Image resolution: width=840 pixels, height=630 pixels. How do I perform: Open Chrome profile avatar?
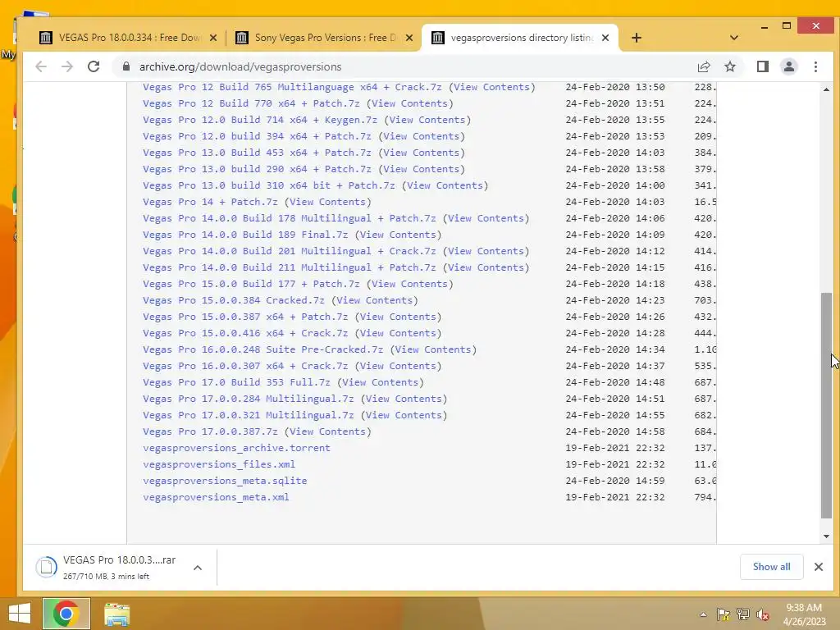point(788,66)
